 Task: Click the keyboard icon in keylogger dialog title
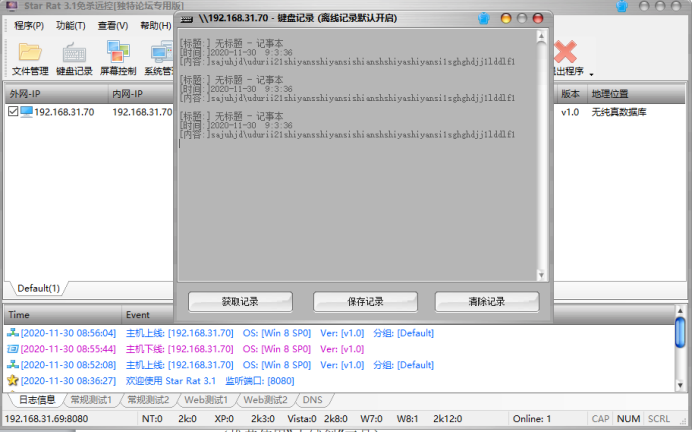187,19
